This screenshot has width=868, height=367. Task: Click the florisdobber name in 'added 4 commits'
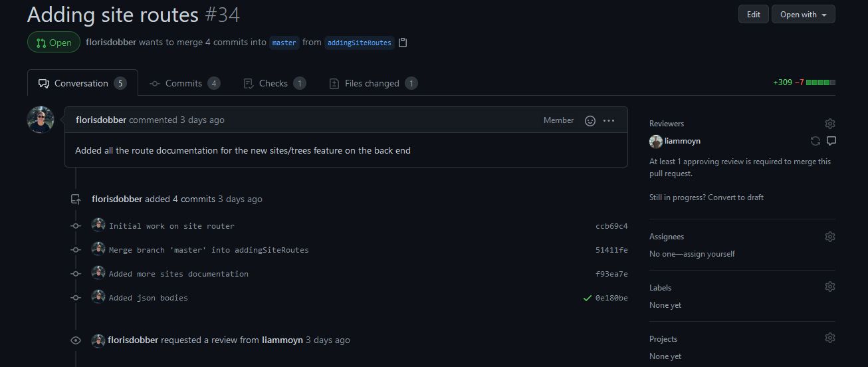pyautogui.click(x=117, y=199)
